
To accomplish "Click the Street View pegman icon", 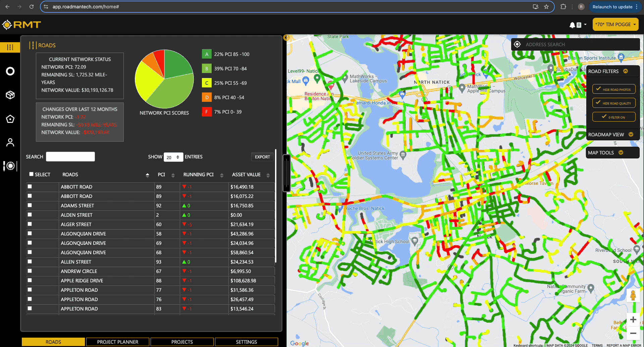I will (x=633, y=296).
